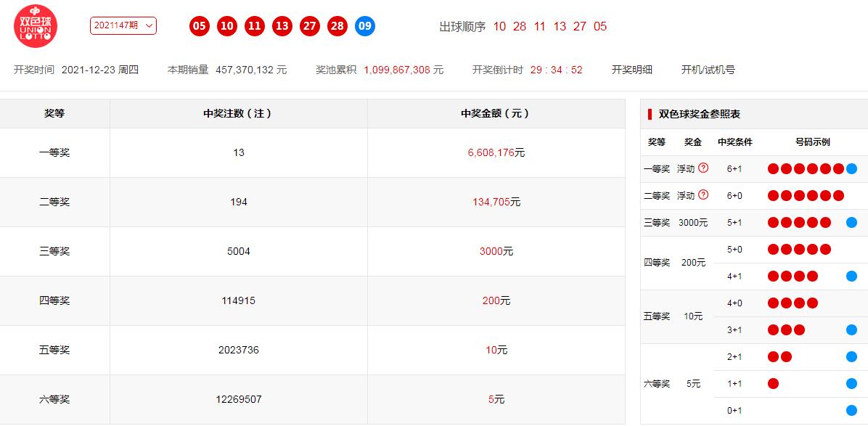Click the 出球顺序 label
This screenshot has height=426, width=868.
(x=462, y=27)
